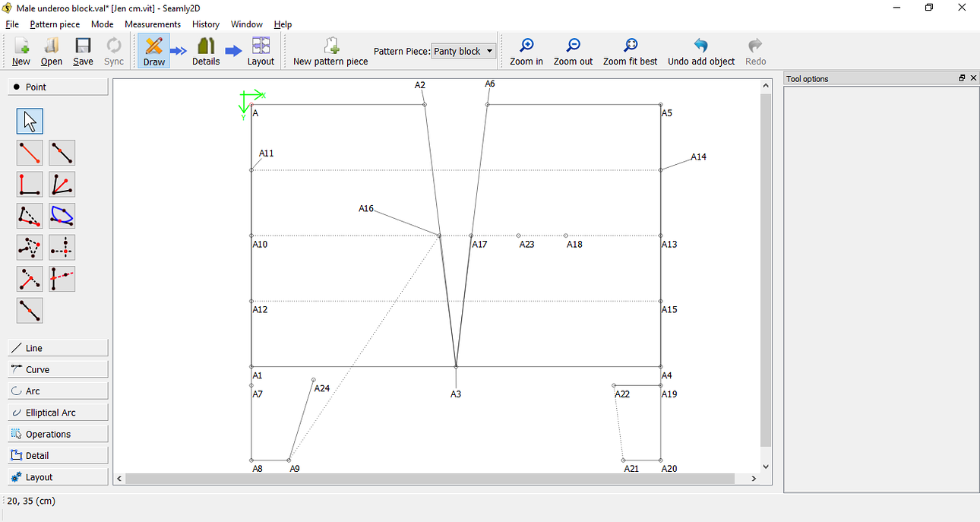This screenshot has height=522, width=980.
Task: Activate the Zoom in tool
Action: point(526,51)
